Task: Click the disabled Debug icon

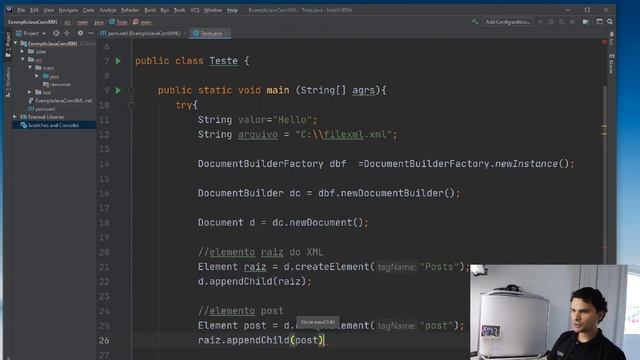Action: pyautogui.click(x=551, y=22)
